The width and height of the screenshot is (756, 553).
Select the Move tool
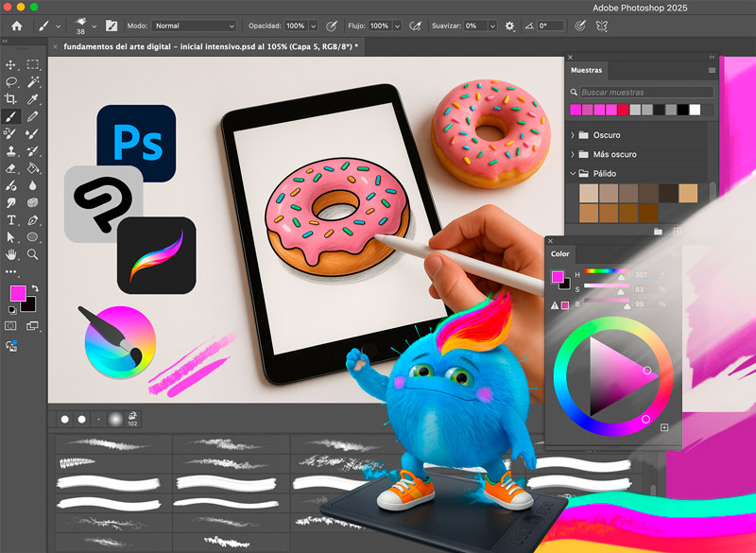[10, 64]
